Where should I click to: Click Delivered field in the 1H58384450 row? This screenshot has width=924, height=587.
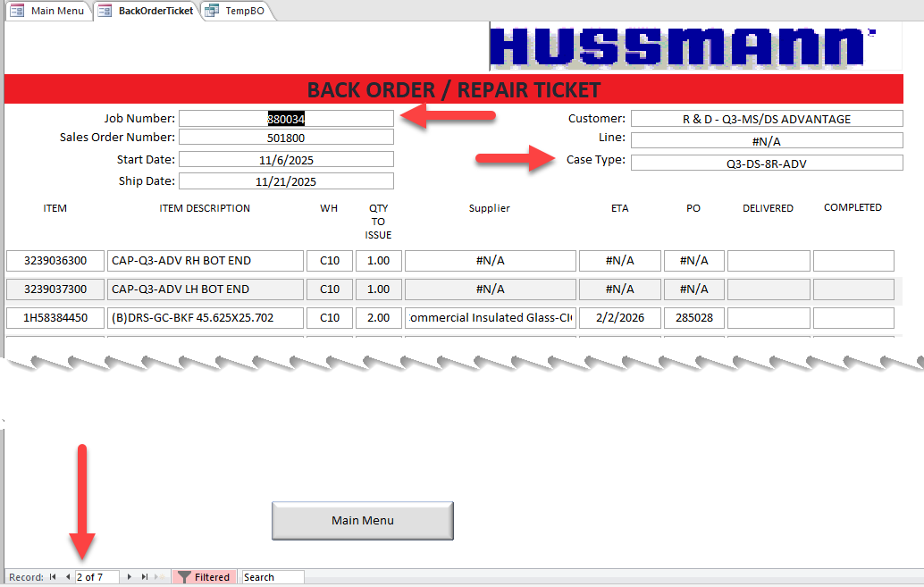tap(769, 318)
